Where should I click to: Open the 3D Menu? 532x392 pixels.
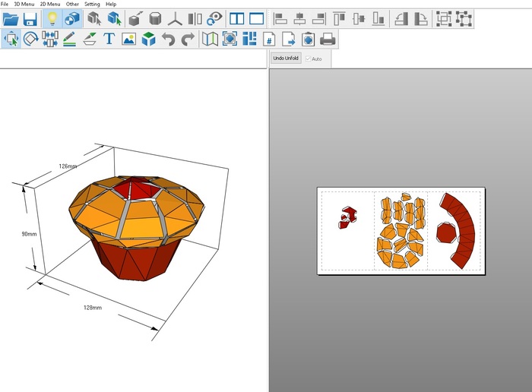(x=24, y=4)
